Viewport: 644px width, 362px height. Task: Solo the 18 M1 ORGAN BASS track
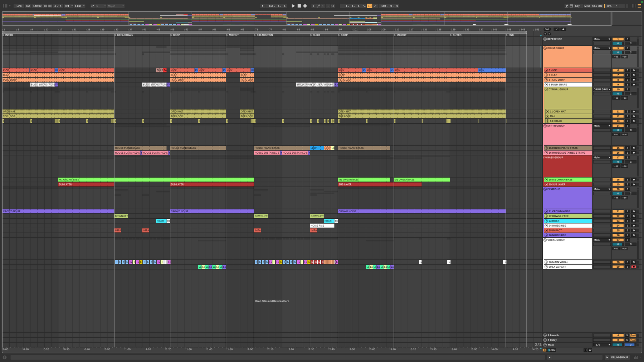627,180
